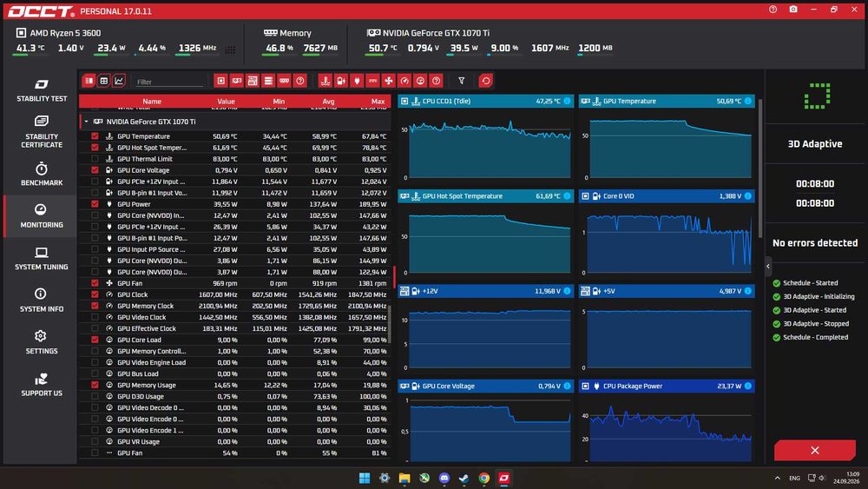Viewport: 868px width, 489px height.
Task: Uncheck the GPU Core Load checkbox
Action: click(95, 340)
